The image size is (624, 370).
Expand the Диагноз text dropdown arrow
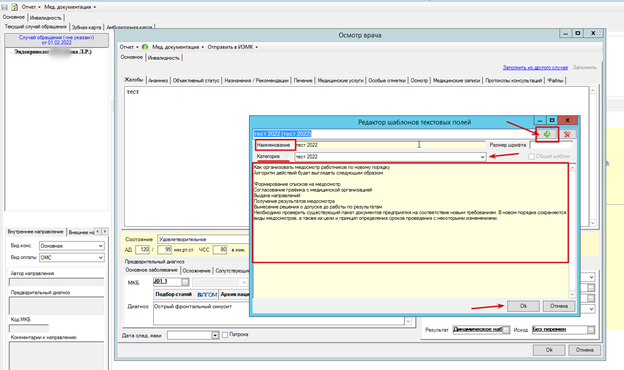408,321
